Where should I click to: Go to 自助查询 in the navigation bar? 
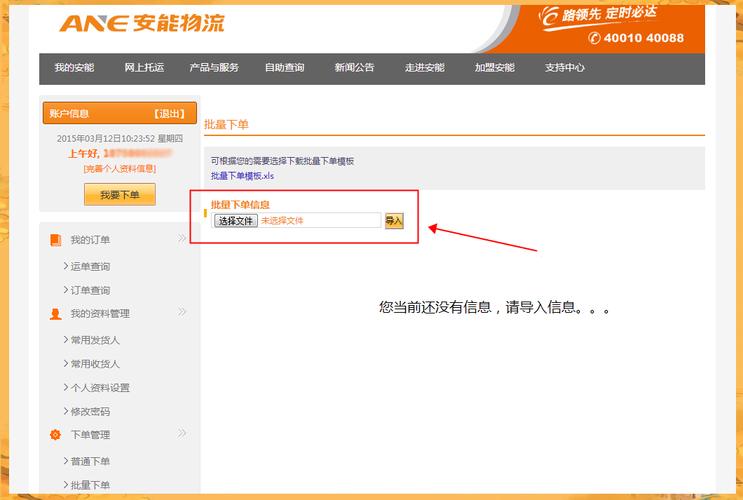point(284,68)
